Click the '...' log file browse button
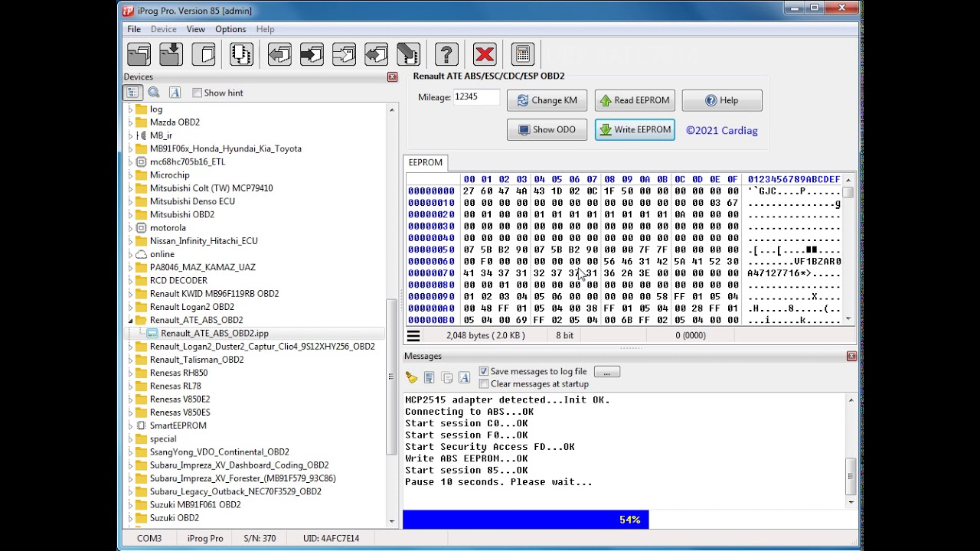Image resolution: width=980 pixels, height=551 pixels. click(x=606, y=371)
